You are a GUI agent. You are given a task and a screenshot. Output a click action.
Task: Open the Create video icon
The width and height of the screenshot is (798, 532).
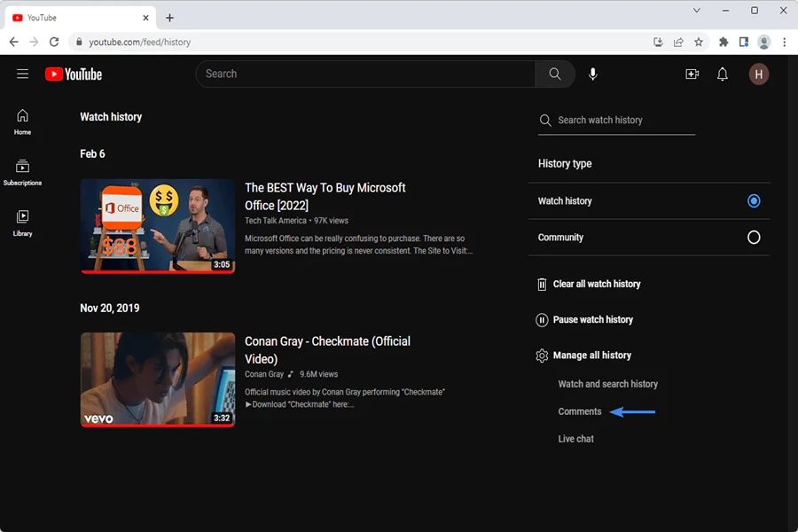tap(692, 74)
